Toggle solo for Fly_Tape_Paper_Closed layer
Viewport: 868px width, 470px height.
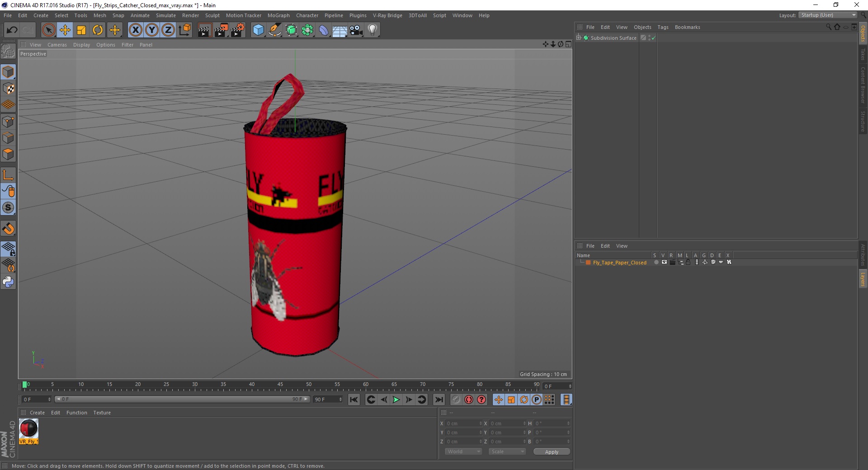coord(656,263)
